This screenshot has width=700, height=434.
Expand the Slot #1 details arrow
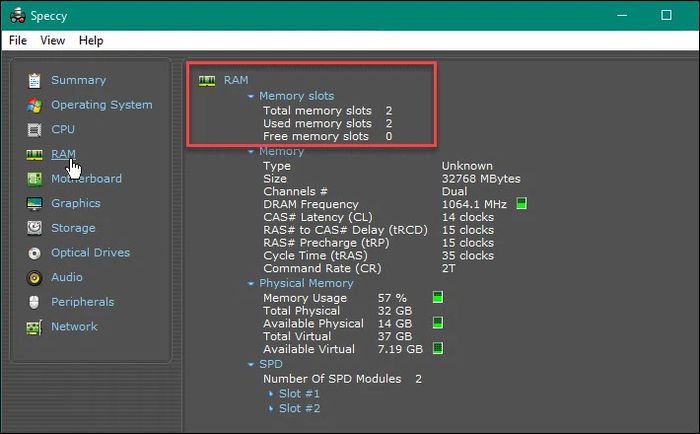[x=271, y=394]
